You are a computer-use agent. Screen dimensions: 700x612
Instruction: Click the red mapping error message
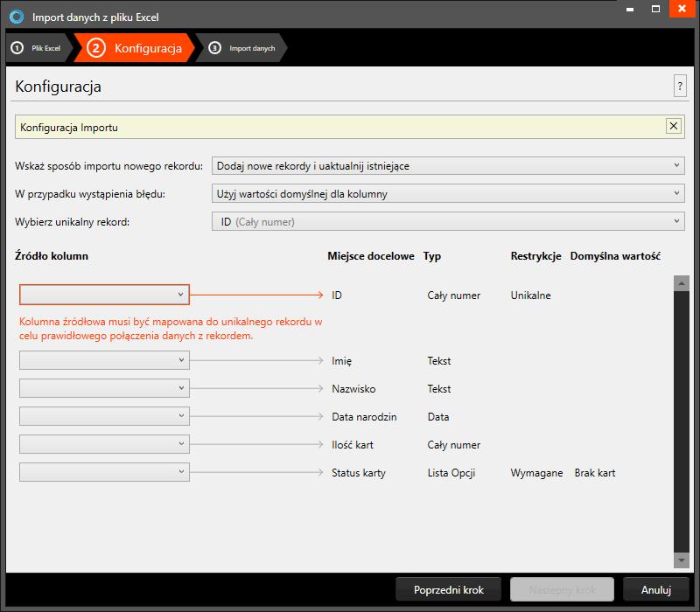(171, 329)
